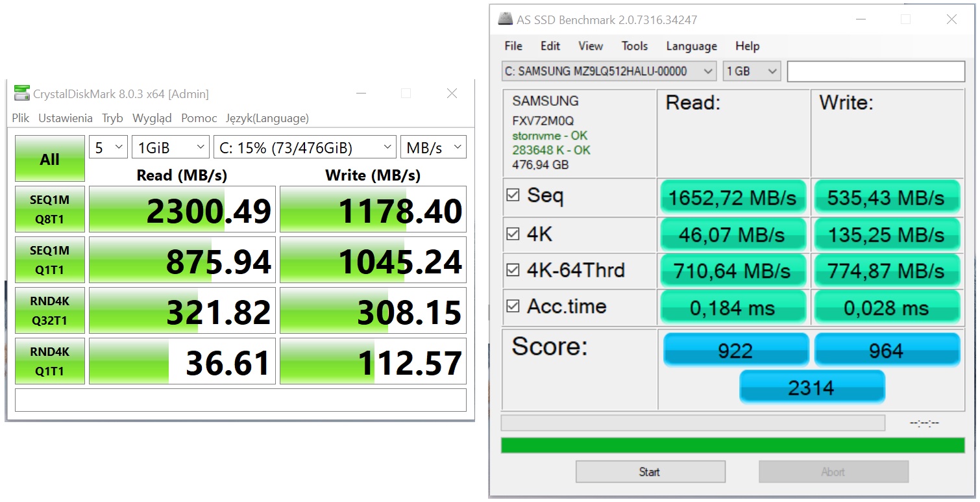Click the empty text field beside 1 GB
This screenshot has width=980, height=502.
(876, 71)
